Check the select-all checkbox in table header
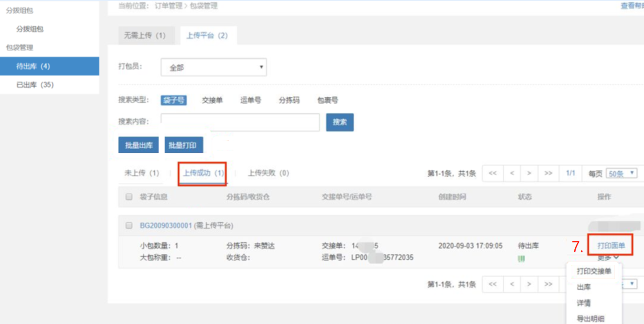The width and height of the screenshot is (644, 324). point(129,197)
